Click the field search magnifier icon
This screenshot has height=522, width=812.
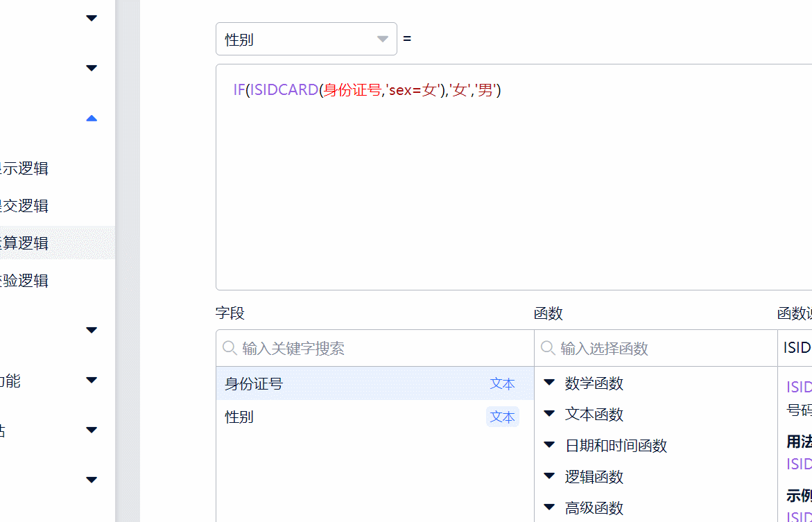230,348
